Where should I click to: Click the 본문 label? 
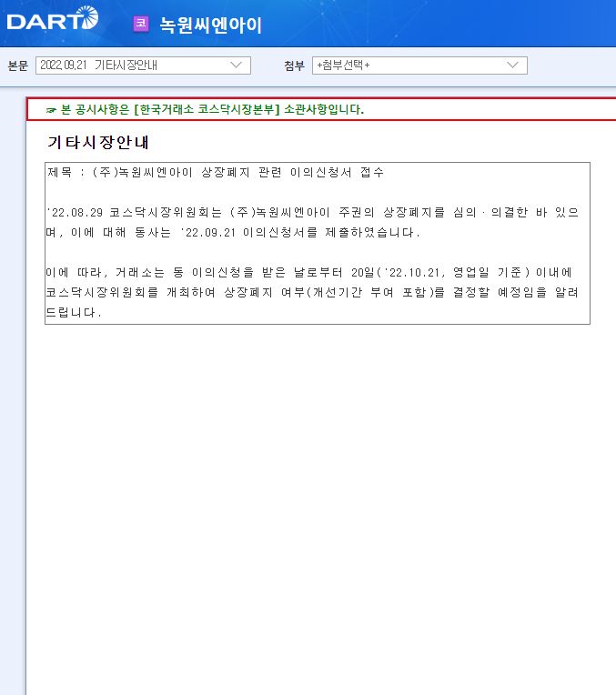18,66
